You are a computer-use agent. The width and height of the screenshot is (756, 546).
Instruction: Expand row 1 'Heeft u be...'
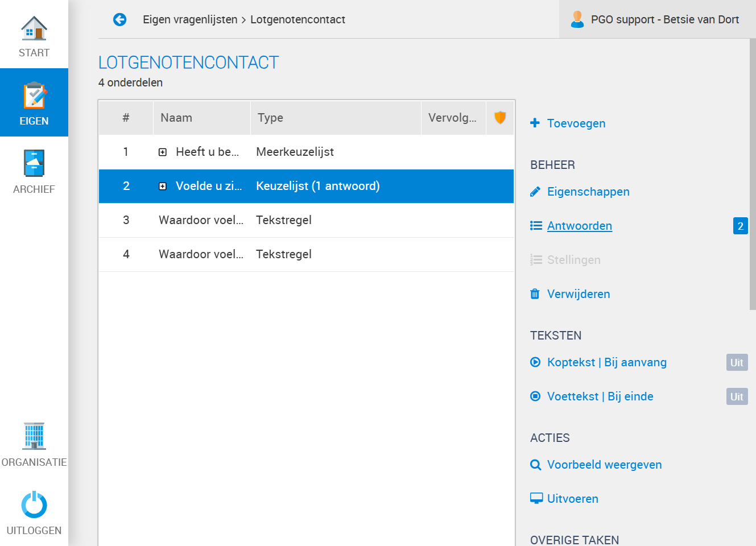(x=163, y=152)
